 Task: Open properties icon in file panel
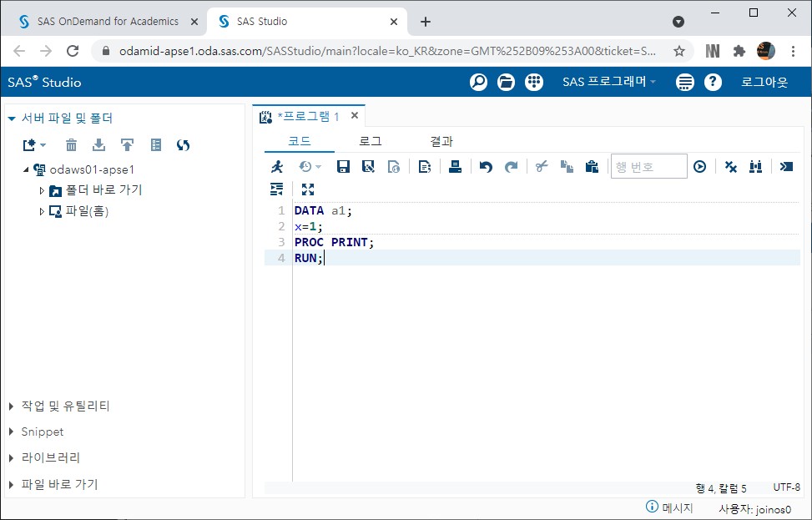coord(156,145)
